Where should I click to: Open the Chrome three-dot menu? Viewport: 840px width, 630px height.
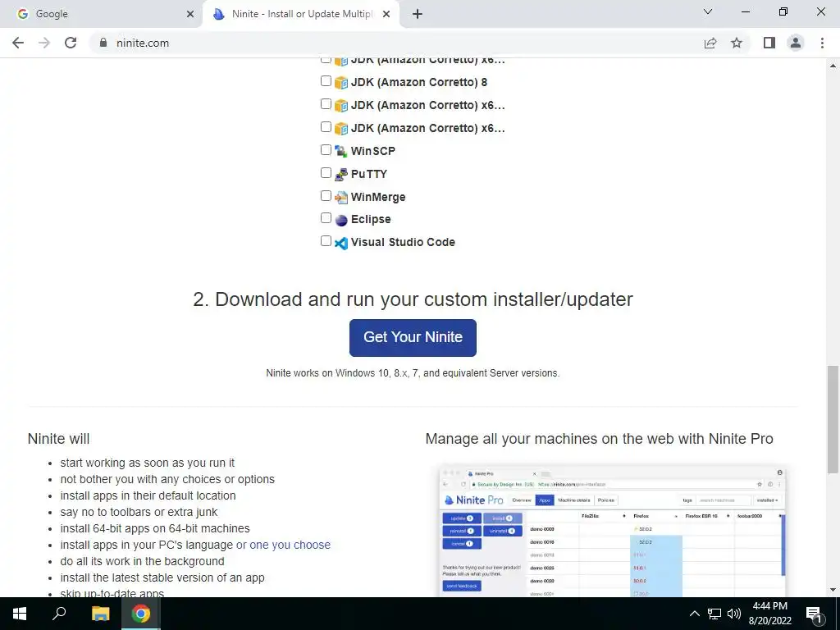[822, 43]
